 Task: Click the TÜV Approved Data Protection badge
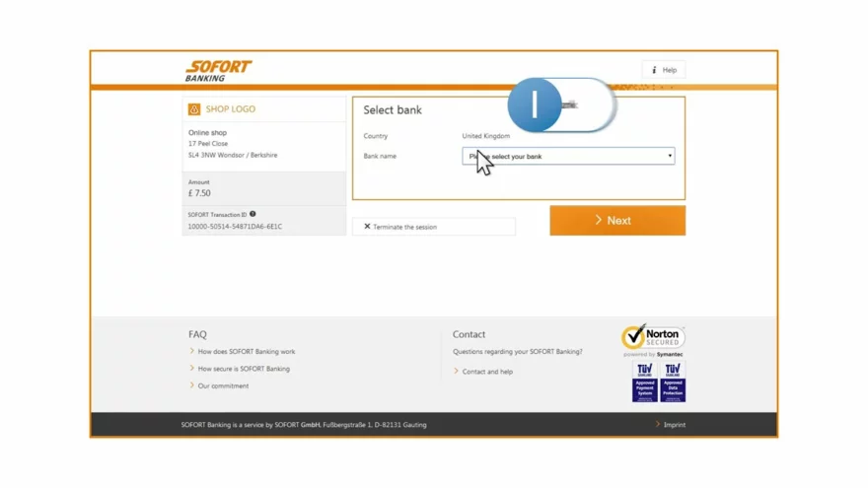(673, 381)
